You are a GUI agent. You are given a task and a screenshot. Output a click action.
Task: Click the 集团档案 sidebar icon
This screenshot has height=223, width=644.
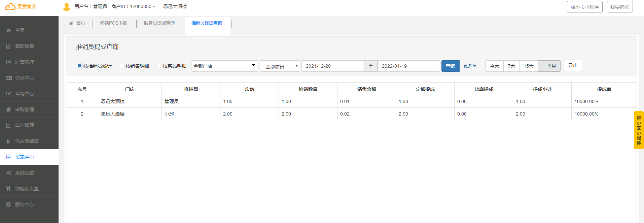[9, 46]
